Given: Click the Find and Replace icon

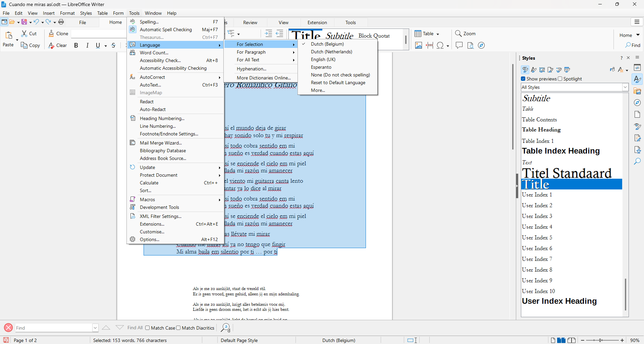Looking at the screenshot, I should [225, 328].
